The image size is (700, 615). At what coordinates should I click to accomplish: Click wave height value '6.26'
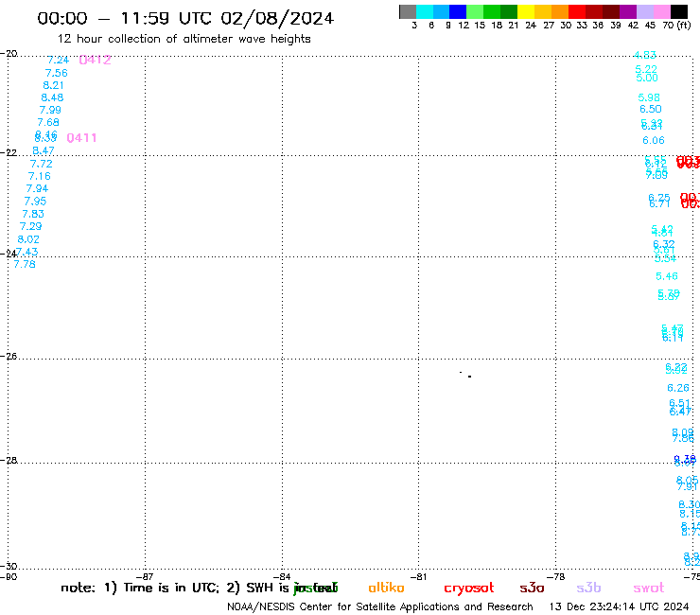[x=678, y=388]
